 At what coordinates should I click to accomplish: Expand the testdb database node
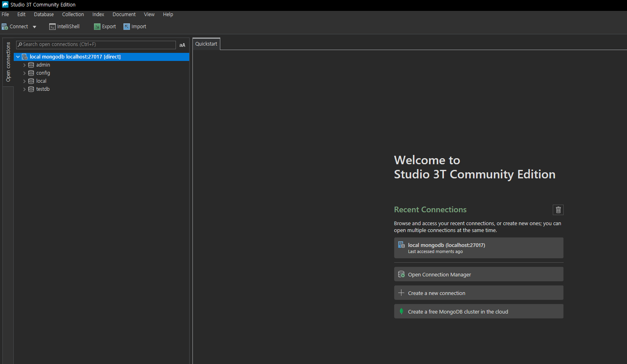pyautogui.click(x=25, y=89)
